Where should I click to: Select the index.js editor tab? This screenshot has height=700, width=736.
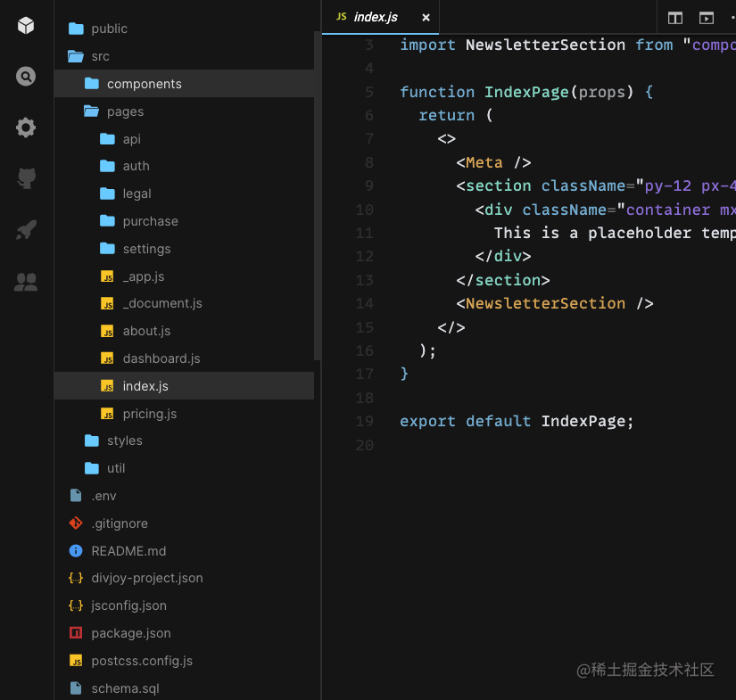click(x=380, y=17)
